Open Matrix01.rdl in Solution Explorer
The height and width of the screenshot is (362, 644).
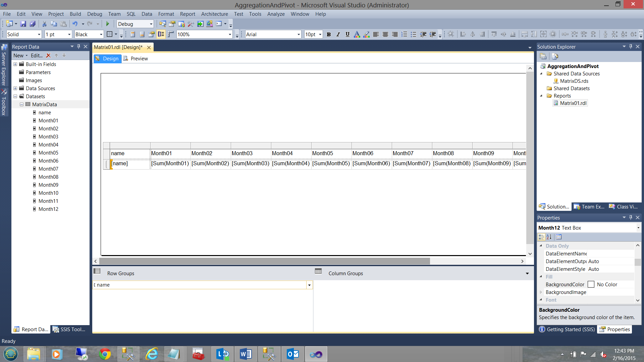(x=573, y=103)
